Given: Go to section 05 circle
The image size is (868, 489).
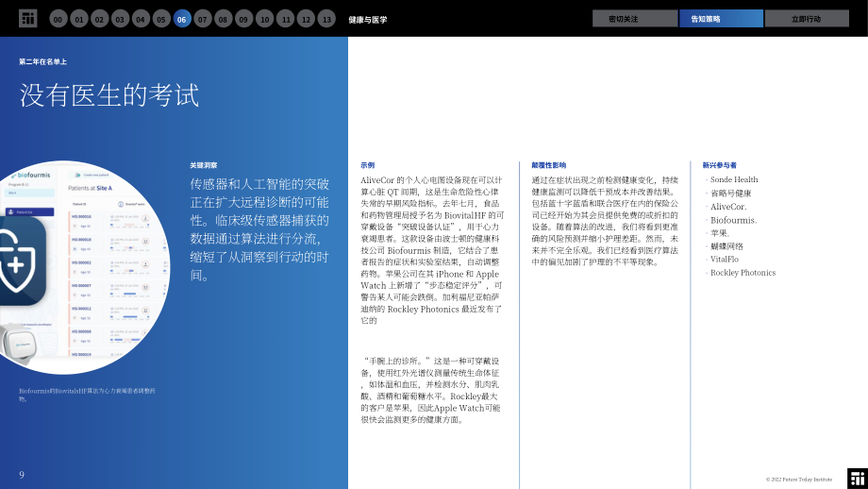Looking at the screenshot, I should point(161,19).
